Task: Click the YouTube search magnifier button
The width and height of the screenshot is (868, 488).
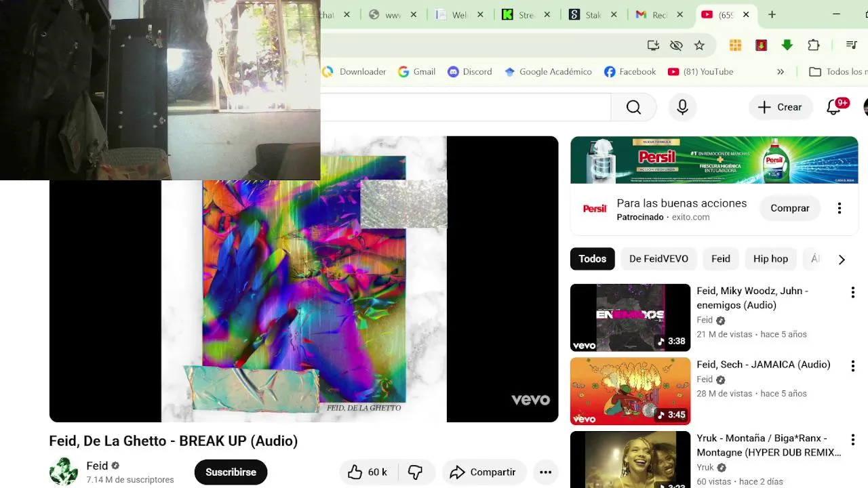Action: (x=633, y=107)
